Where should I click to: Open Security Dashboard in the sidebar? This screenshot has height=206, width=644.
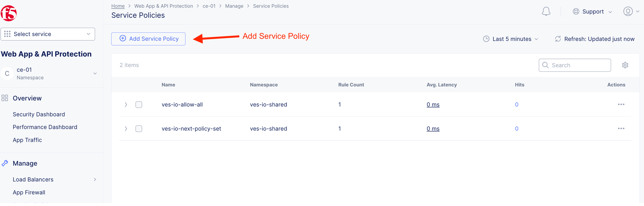(39, 114)
